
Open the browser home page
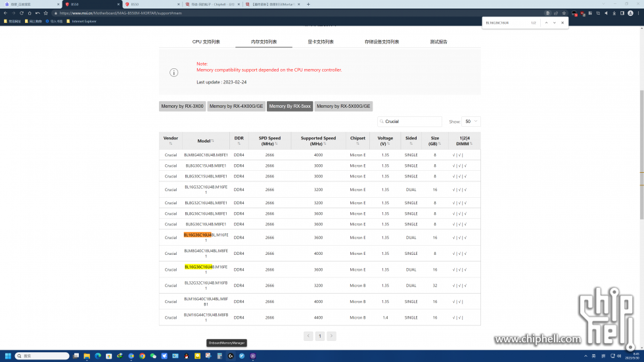pyautogui.click(x=30, y=13)
